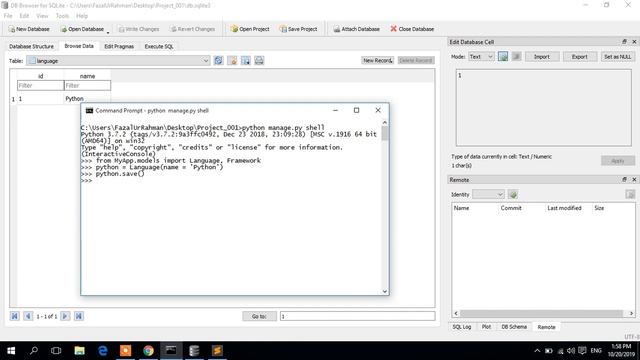Open Sublime Text taskbar icon
The width and height of the screenshot is (640, 360).
(217, 351)
